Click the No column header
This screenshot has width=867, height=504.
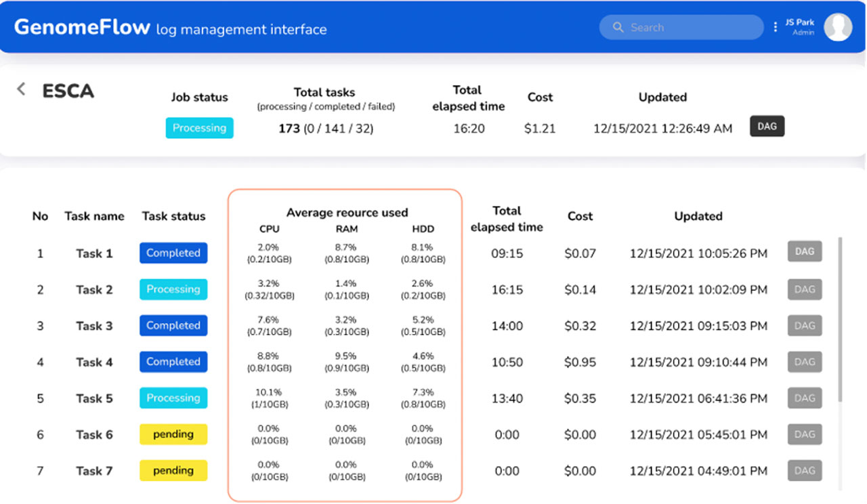click(x=40, y=216)
